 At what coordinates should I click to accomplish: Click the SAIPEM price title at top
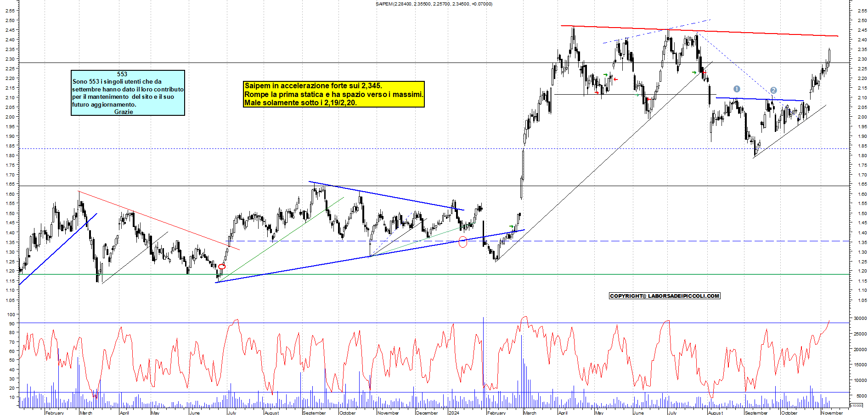(x=434, y=4)
